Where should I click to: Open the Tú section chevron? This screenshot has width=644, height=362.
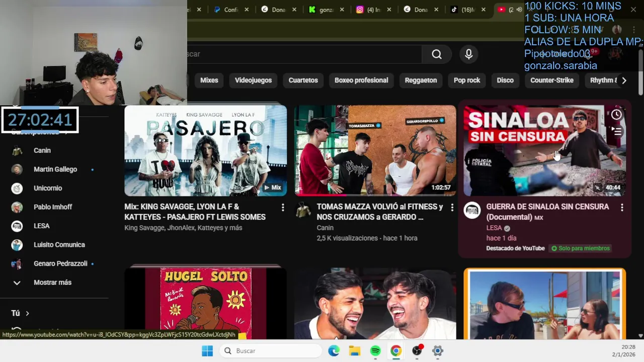27,313
